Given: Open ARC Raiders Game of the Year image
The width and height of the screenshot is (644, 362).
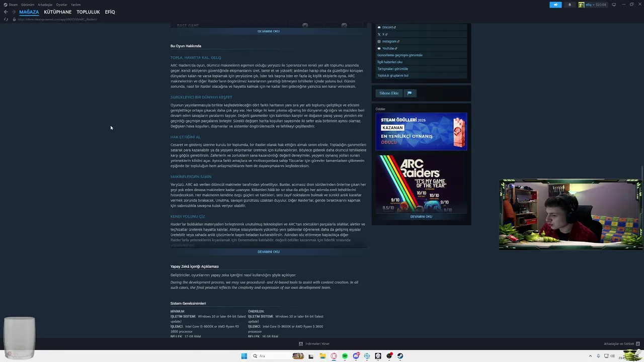Looking at the screenshot, I should (421, 184).
